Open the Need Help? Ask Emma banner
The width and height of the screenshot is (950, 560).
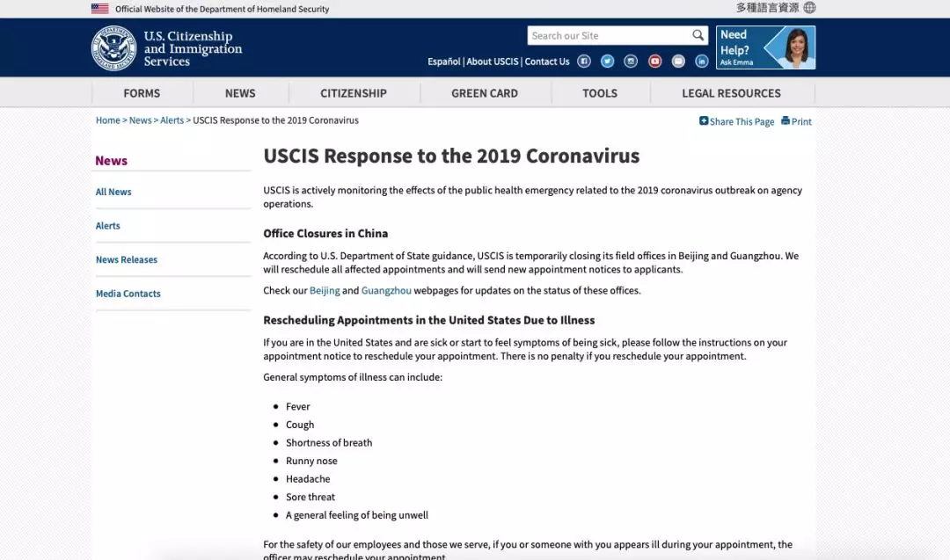pos(766,47)
